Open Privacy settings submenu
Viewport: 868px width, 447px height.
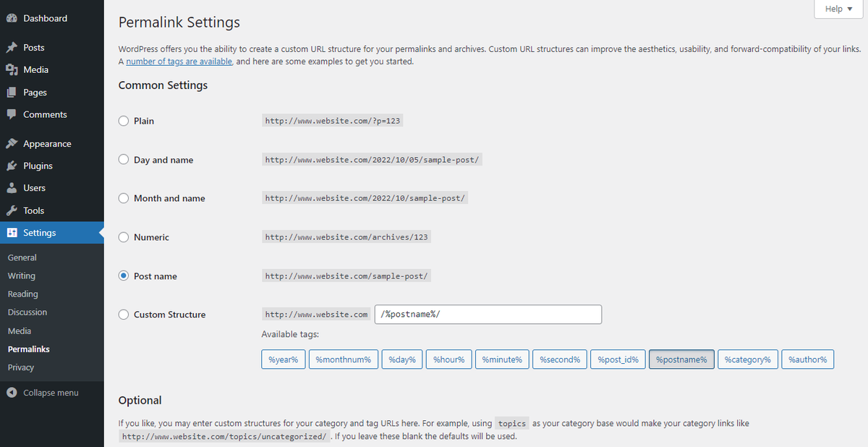pos(21,367)
